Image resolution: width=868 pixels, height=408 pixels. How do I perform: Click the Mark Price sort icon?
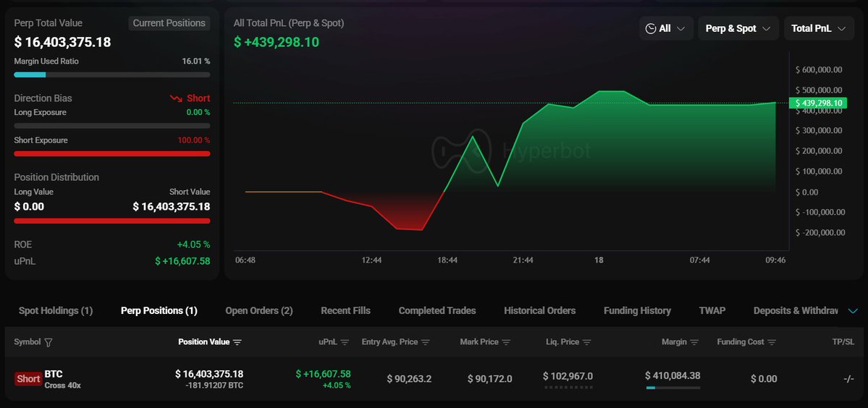tap(506, 342)
